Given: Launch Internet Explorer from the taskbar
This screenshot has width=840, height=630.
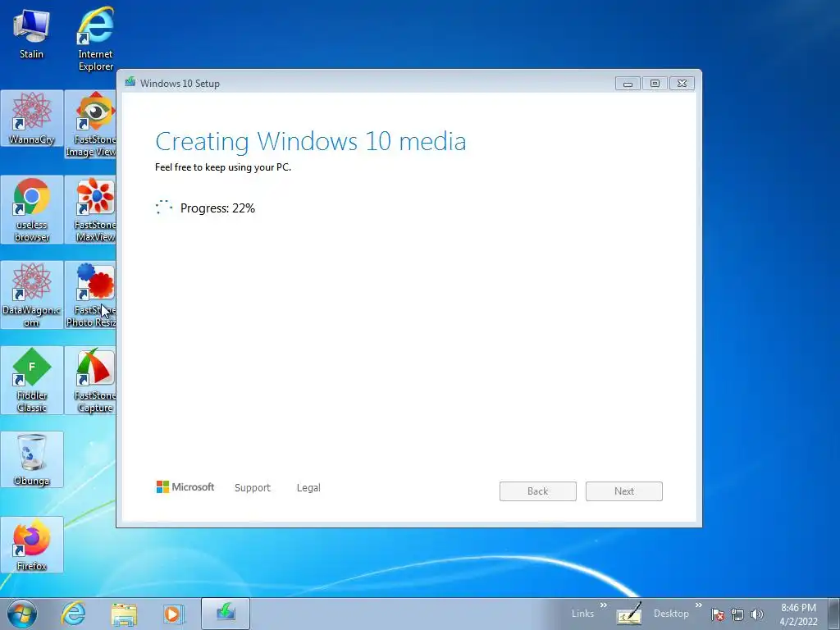Looking at the screenshot, I should tap(73, 614).
